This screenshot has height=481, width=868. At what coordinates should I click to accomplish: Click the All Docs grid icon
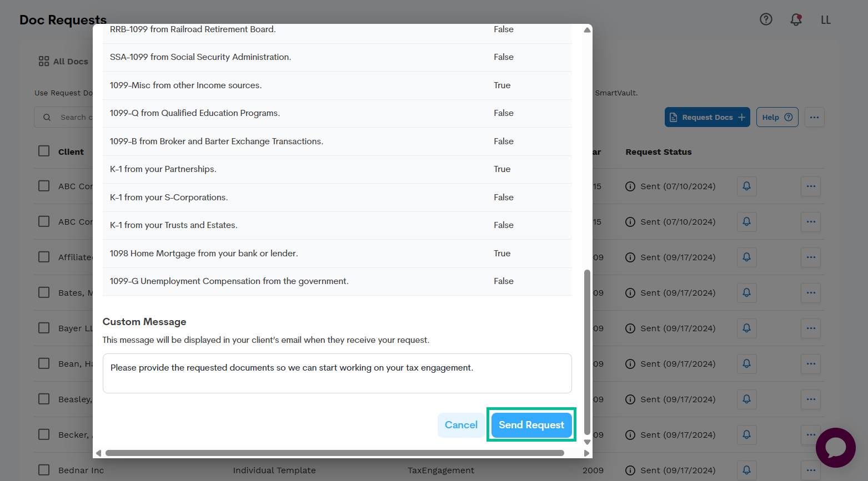click(44, 62)
